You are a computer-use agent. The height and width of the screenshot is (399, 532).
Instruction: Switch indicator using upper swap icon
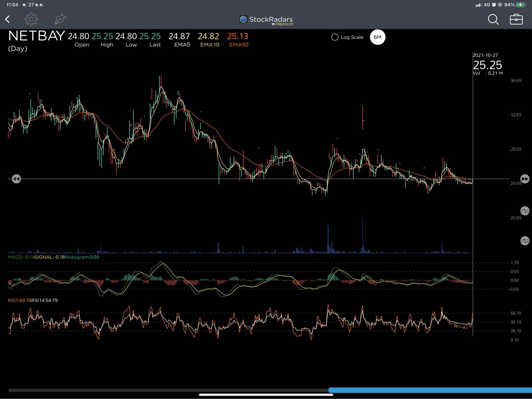point(525,211)
